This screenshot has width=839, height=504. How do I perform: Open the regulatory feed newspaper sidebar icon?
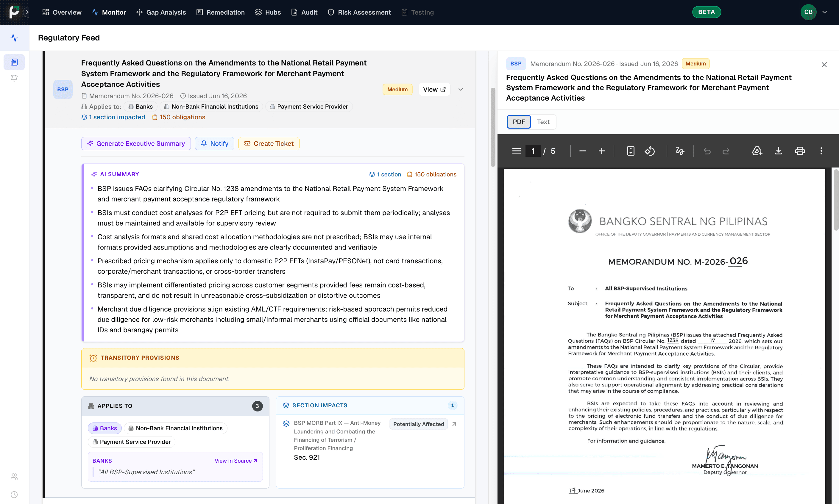14,62
